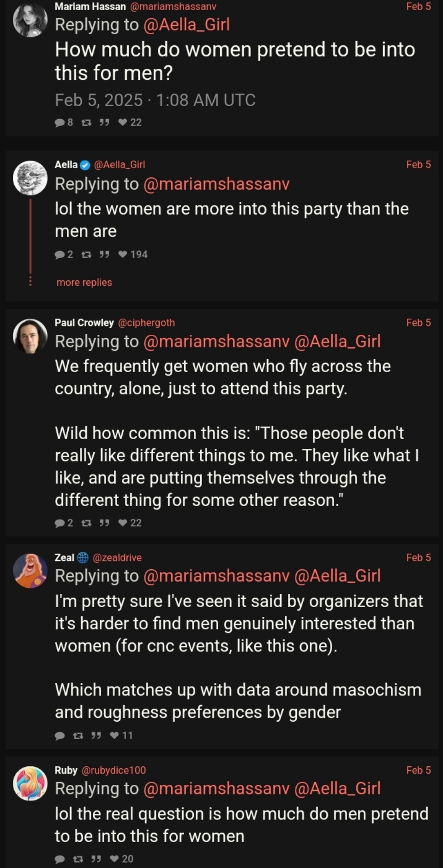Open @Aella_Girl mention in Mariam's tweet
The image size is (443, 868).
[186, 24]
